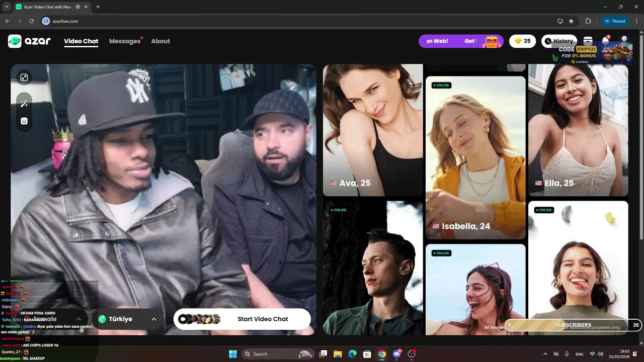644x362 pixels.
Task: Open the volume tray icon
Action: click(600, 354)
